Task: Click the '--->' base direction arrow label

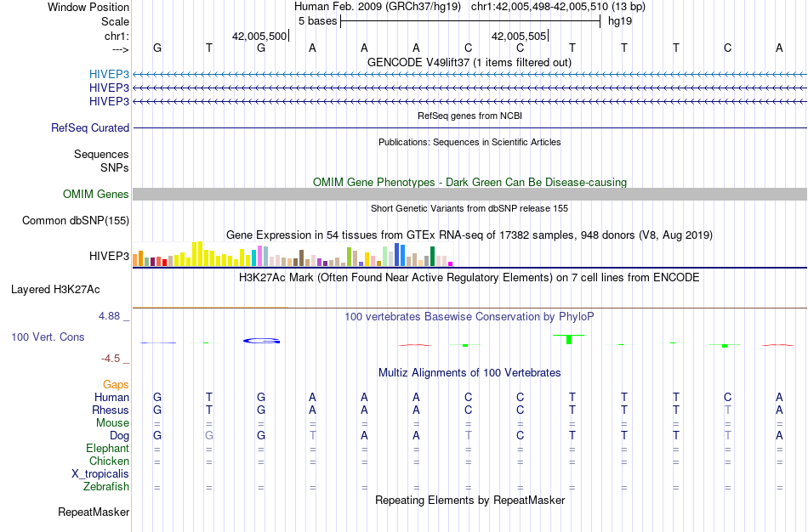Action: [x=120, y=49]
